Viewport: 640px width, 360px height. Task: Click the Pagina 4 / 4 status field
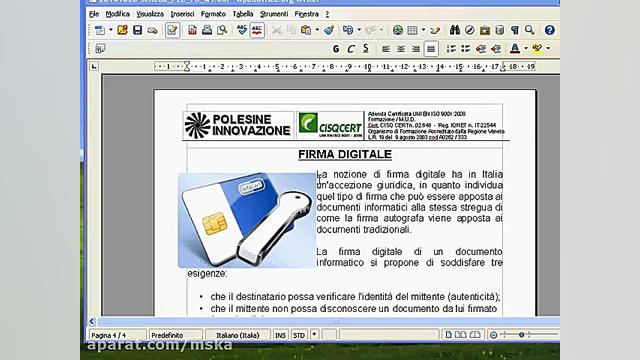tap(118, 335)
